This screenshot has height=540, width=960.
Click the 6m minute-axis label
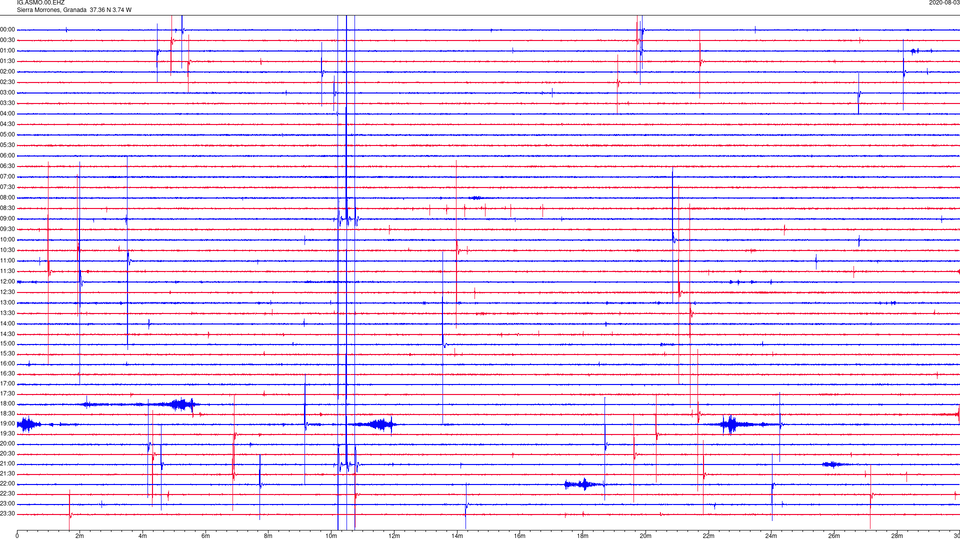(206, 536)
